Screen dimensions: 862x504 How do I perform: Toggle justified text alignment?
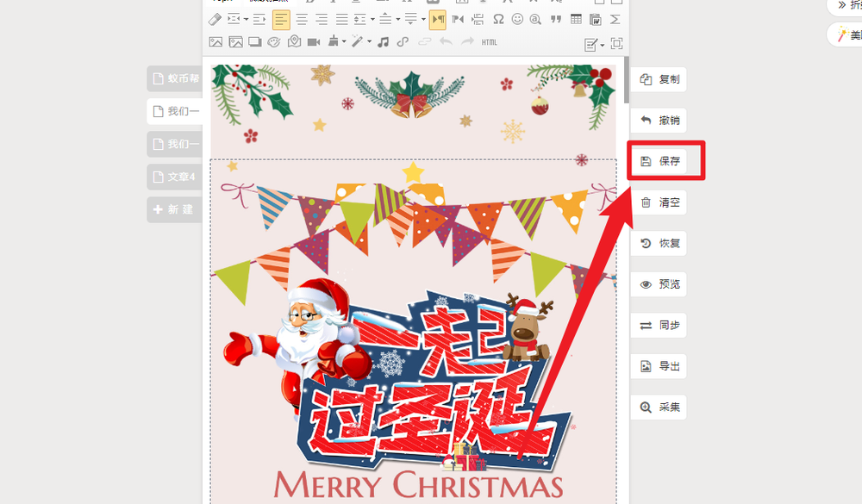point(341,20)
